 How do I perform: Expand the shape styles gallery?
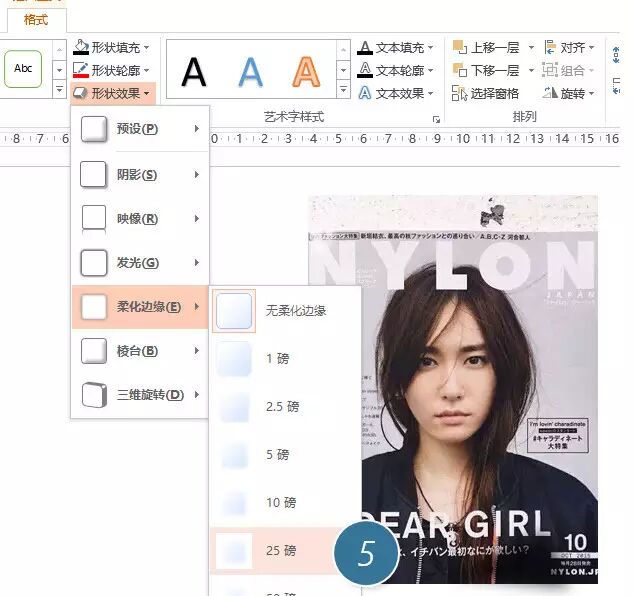click(59, 89)
